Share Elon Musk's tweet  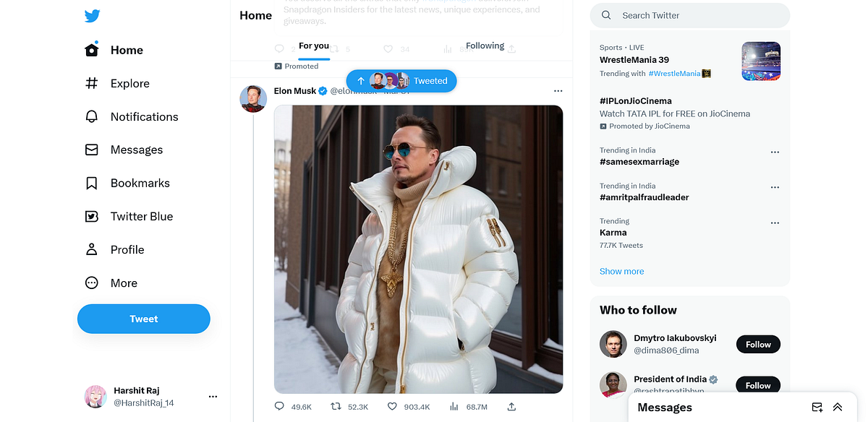pyautogui.click(x=511, y=406)
